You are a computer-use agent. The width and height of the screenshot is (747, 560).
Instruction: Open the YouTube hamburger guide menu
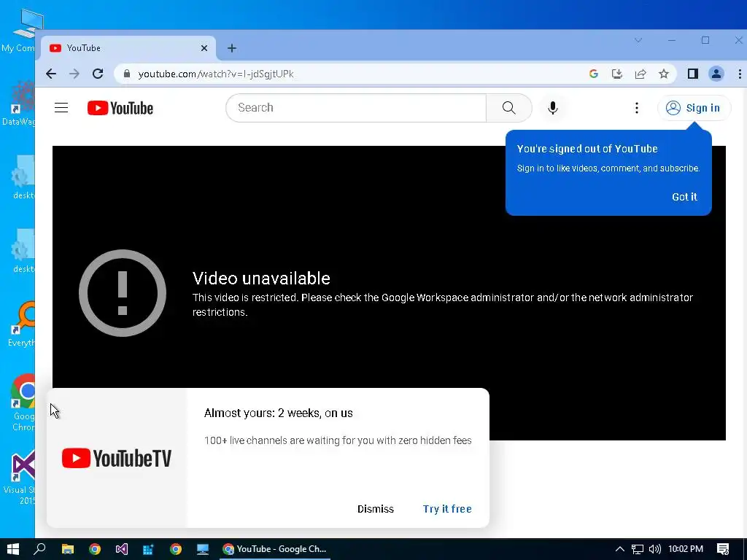click(61, 108)
